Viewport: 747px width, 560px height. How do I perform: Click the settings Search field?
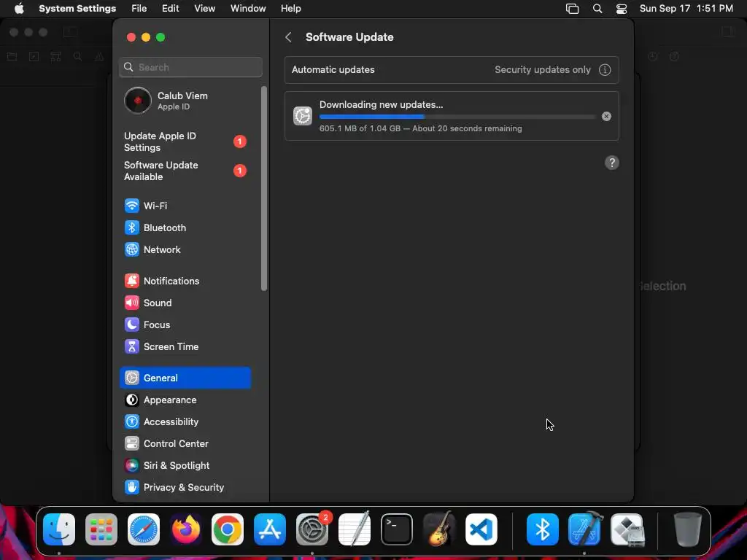(190, 67)
